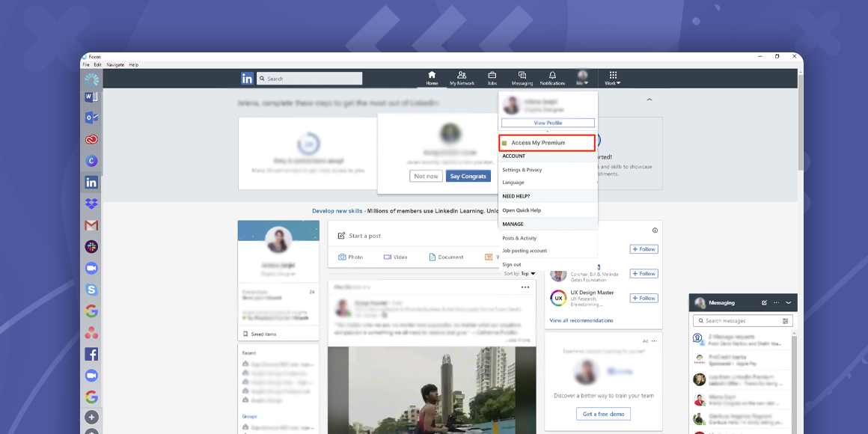Viewport: 868px width, 434px height.
Task: Expand the Work apps dropdown
Action: click(613, 78)
